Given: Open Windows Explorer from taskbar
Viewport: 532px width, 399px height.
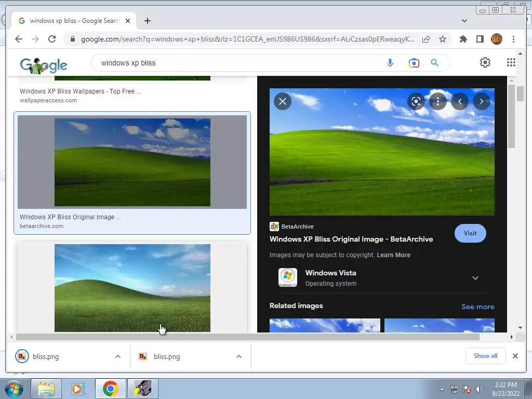Looking at the screenshot, I should (x=46, y=389).
